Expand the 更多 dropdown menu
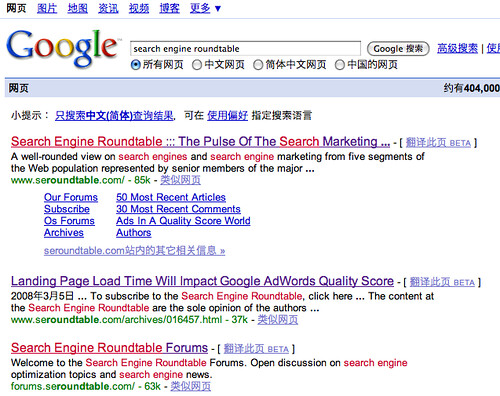500x396 pixels. tap(205, 8)
